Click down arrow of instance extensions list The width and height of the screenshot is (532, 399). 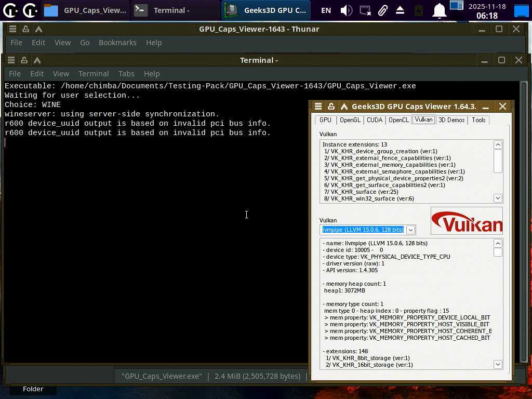coord(498,198)
